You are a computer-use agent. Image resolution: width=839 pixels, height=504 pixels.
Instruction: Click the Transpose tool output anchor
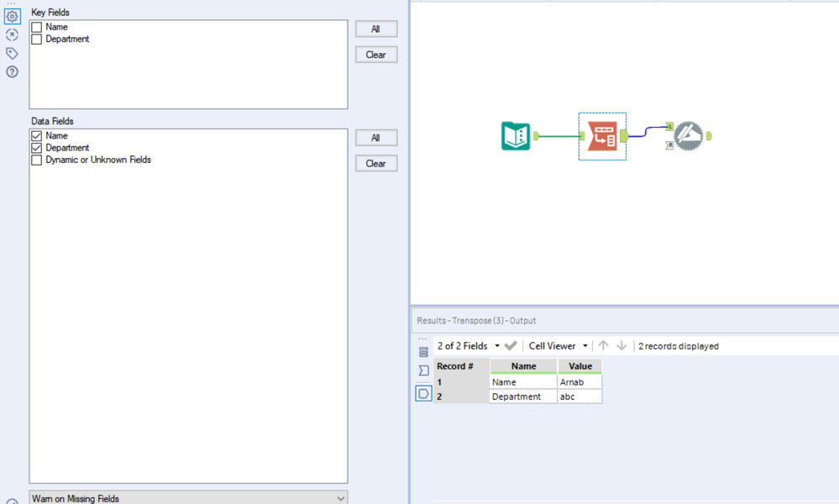click(x=624, y=136)
